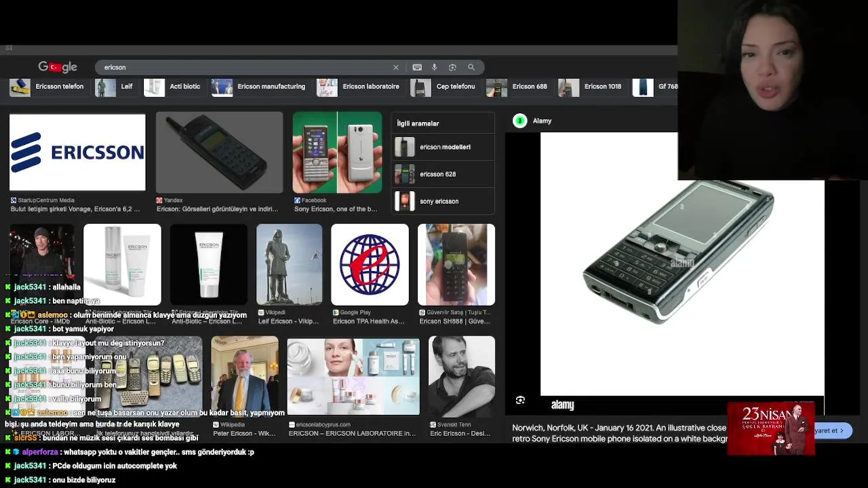Click the 'Peter Ericson - Wik...' caption
The width and height of the screenshot is (868, 488).
tap(244, 434)
